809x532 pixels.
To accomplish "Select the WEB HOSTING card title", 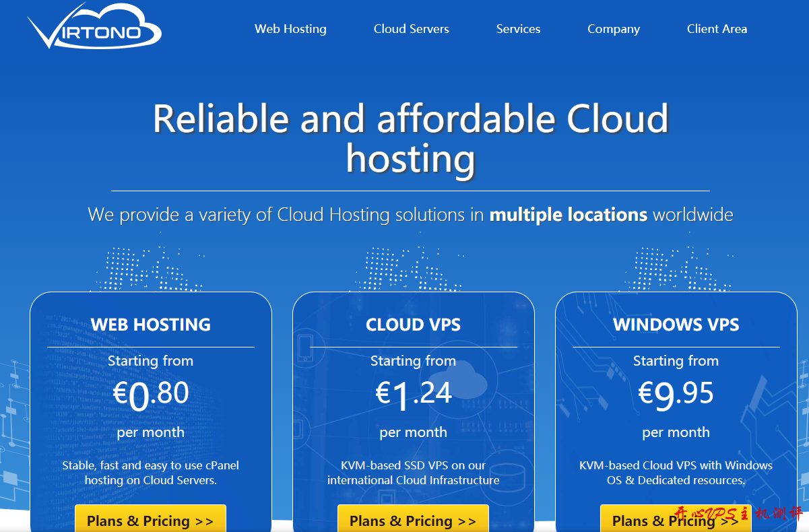I will point(151,325).
